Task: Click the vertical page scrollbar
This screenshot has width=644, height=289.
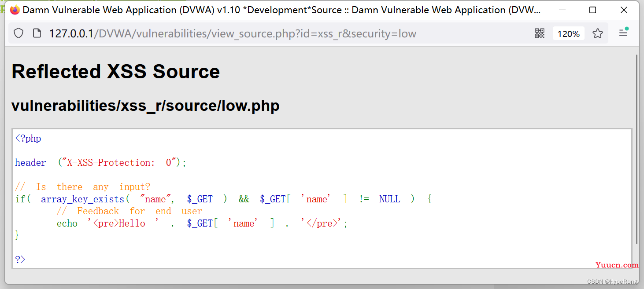Action: [x=637, y=150]
